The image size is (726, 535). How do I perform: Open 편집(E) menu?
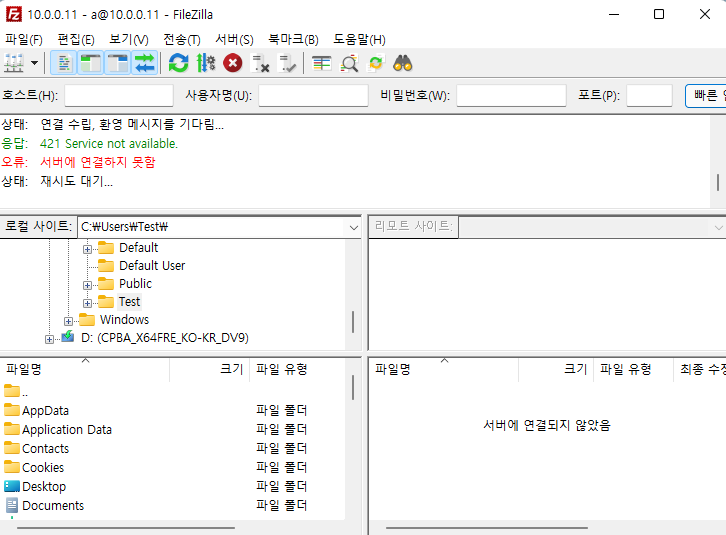76,40
